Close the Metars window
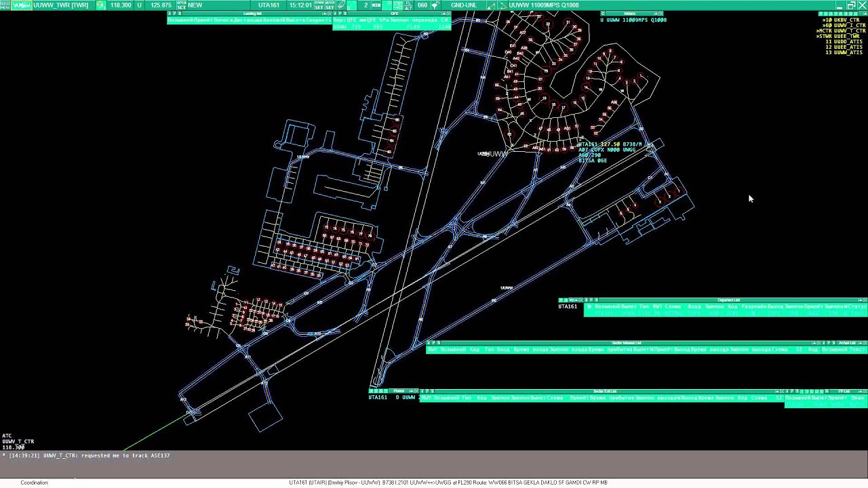 (x=660, y=14)
